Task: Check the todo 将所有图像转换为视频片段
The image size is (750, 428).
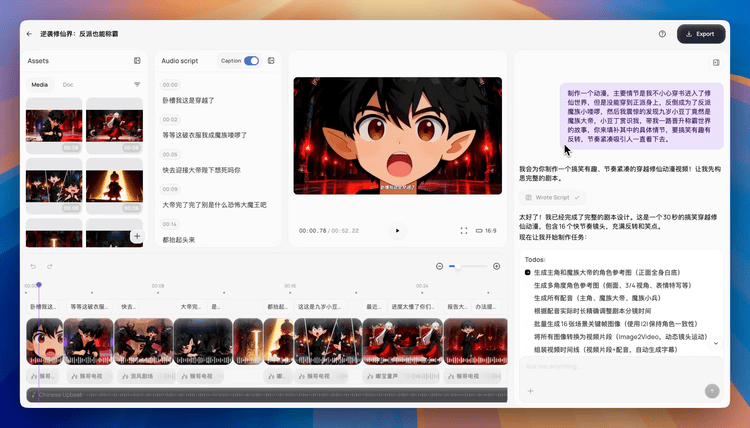Action: (x=528, y=337)
